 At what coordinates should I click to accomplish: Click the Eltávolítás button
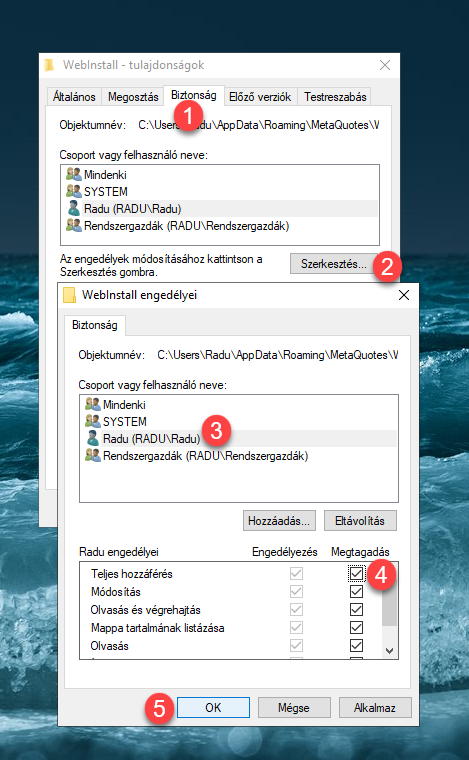pos(360,521)
